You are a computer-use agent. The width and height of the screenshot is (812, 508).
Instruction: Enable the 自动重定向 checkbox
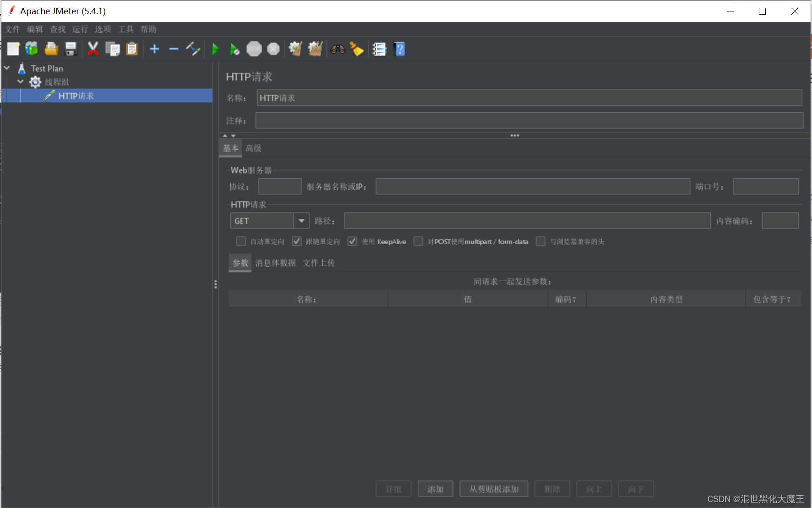(241, 241)
